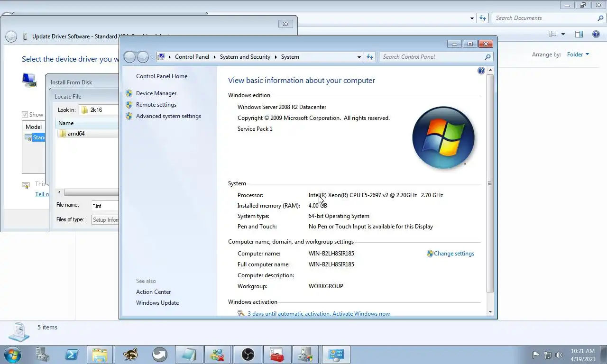The image size is (607, 364).
Task: Click the Change your view icon
Action: point(552,34)
